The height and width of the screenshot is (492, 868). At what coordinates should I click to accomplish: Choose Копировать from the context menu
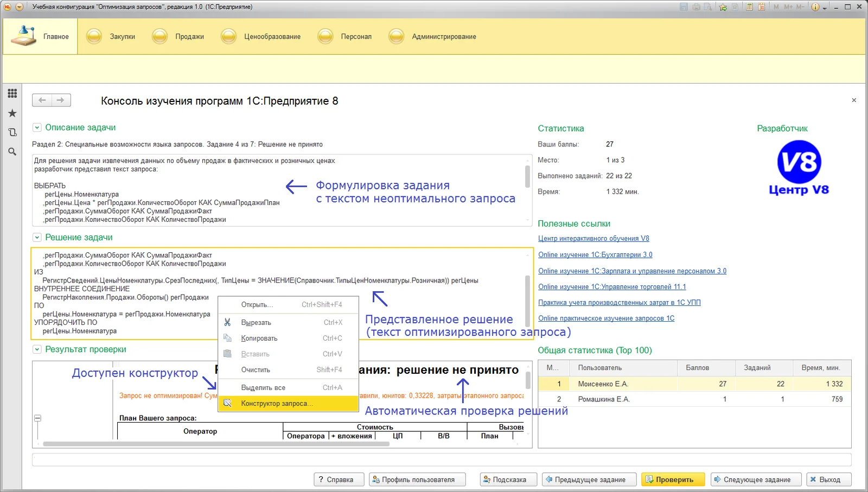(288, 338)
